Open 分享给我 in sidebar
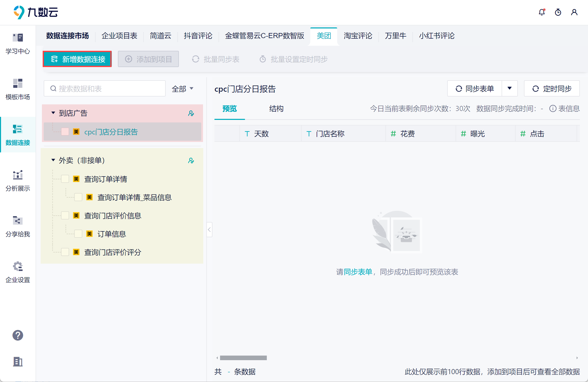Viewport: 588px width, 382px height. (18, 227)
